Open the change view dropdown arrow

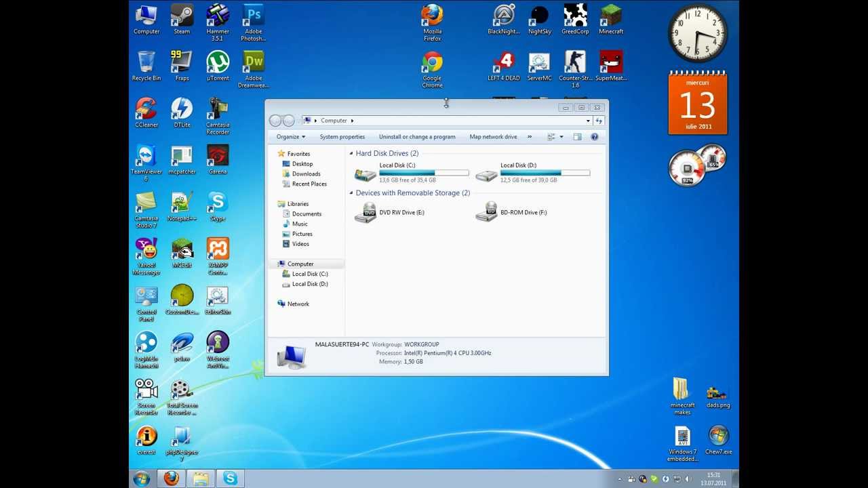pos(561,137)
